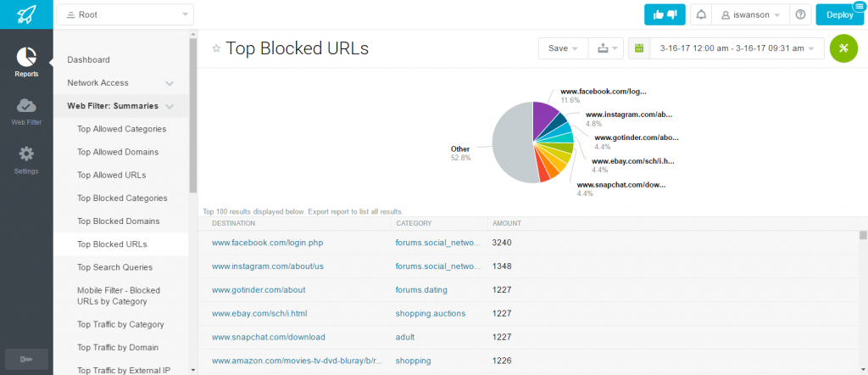Open Mobile Filter - Blocked URLs by Category

point(120,296)
